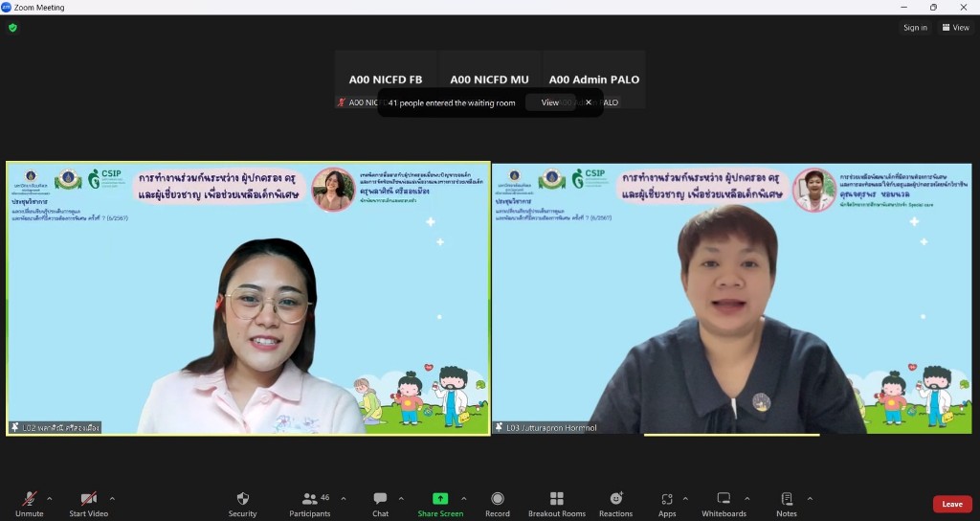Click the pin icon on the L03 name label
This screenshot has width=980, height=521.
[500, 428]
